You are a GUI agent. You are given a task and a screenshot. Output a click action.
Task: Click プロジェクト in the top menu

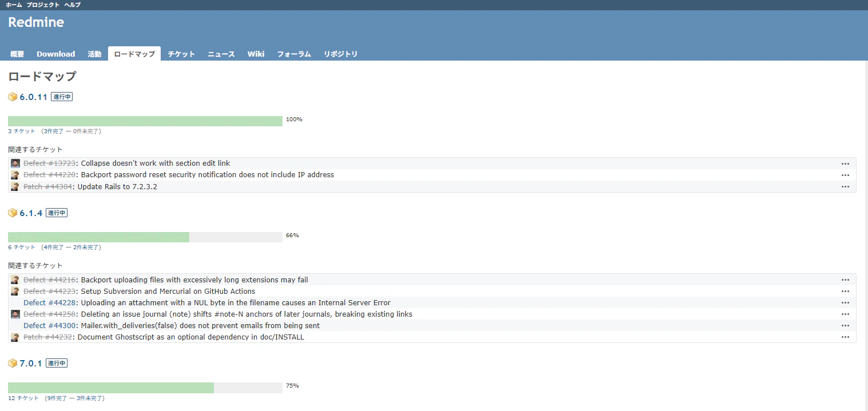[x=43, y=5]
